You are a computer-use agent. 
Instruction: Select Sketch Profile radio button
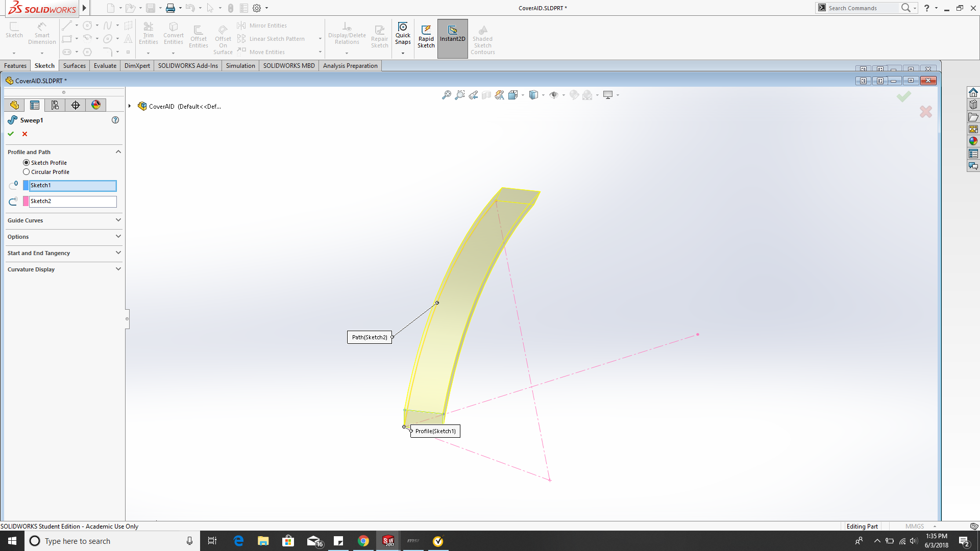click(x=26, y=163)
